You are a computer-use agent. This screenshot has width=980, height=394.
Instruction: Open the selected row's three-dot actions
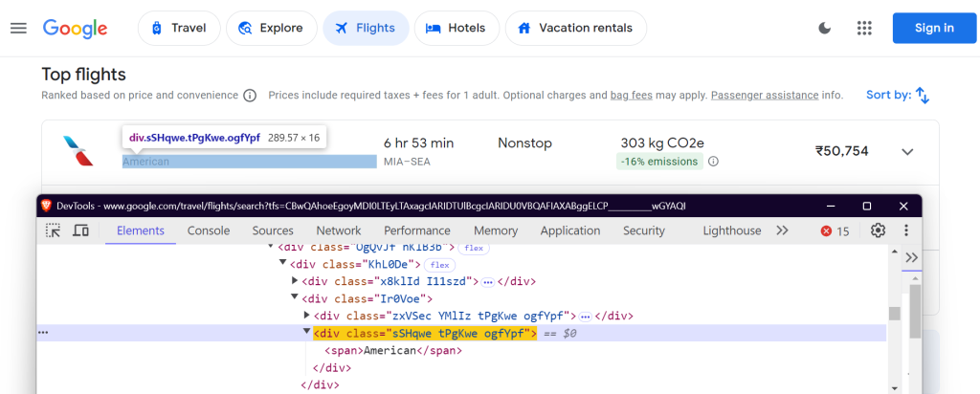[43, 333]
